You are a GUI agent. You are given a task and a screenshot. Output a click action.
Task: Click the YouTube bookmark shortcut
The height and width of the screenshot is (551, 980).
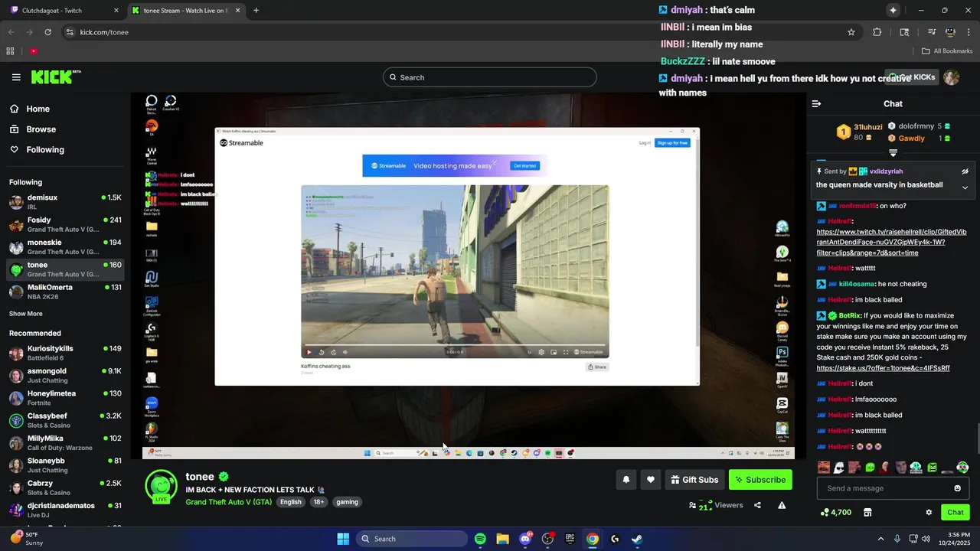(34, 51)
